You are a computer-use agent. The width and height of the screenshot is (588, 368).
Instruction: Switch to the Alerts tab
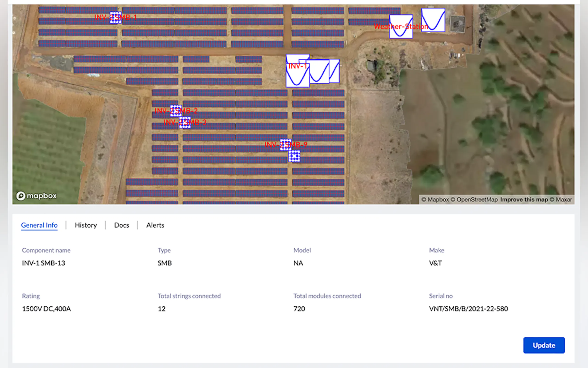155,225
